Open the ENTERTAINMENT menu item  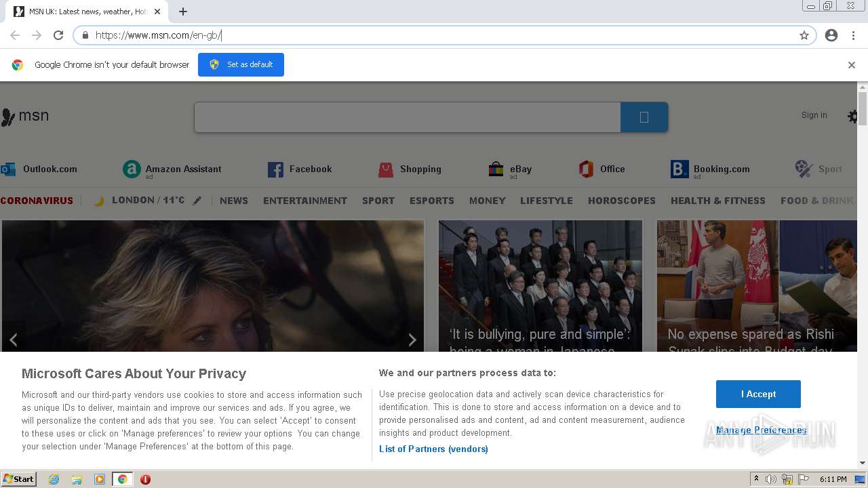[x=305, y=201]
